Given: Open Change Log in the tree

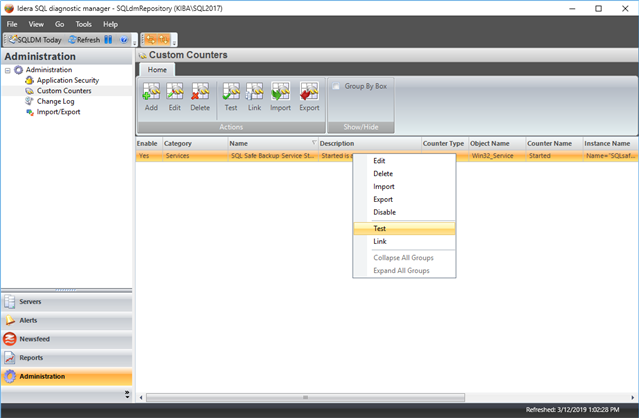Looking at the screenshot, I should tap(55, 101).
